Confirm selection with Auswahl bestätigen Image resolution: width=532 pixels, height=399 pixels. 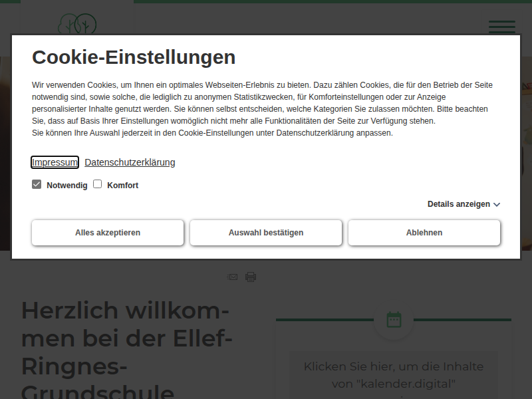[266, 233]
